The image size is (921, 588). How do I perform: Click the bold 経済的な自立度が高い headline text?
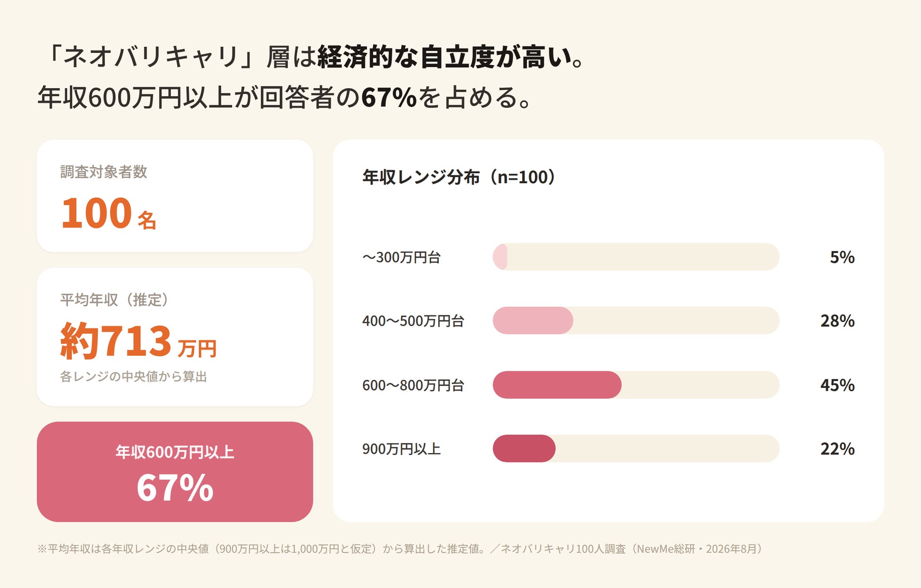tap(444, 57)
